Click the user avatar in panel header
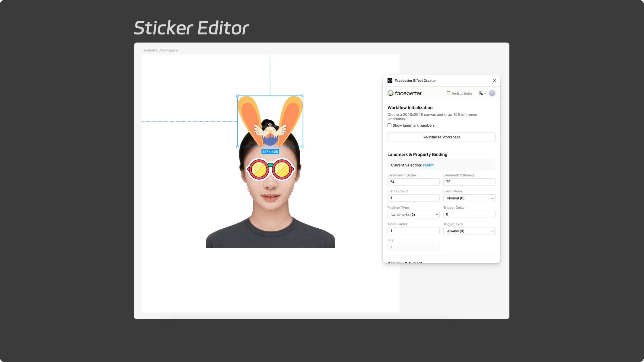The height and width of the screenshot is (362, 644). tap(492, 93)
